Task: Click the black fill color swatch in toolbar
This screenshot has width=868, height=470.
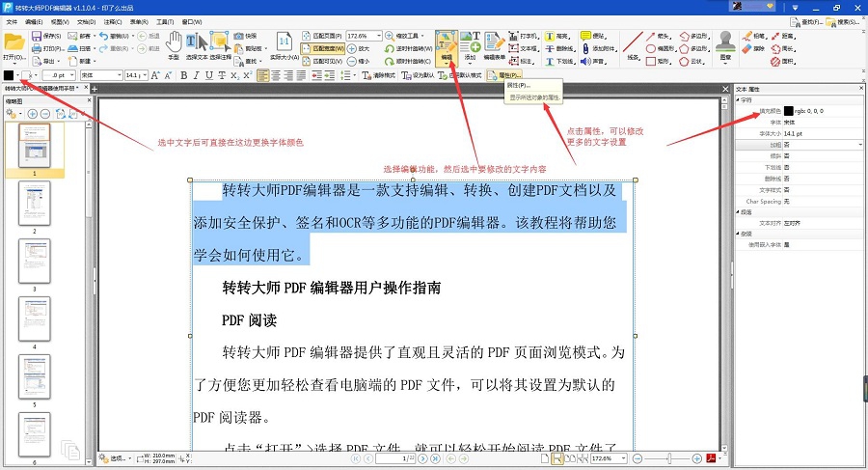Action: (9, 75)
